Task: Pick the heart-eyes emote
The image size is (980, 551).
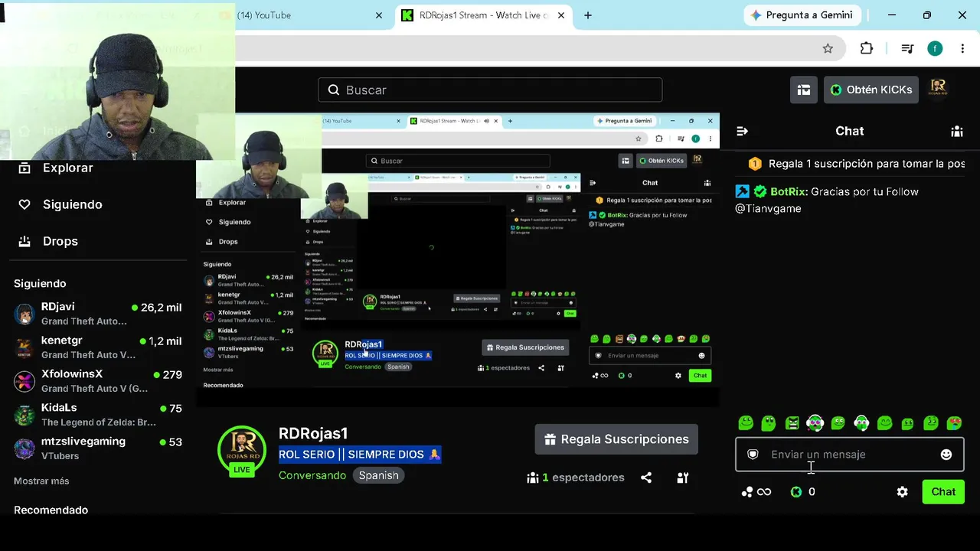Action: point(954,422)
